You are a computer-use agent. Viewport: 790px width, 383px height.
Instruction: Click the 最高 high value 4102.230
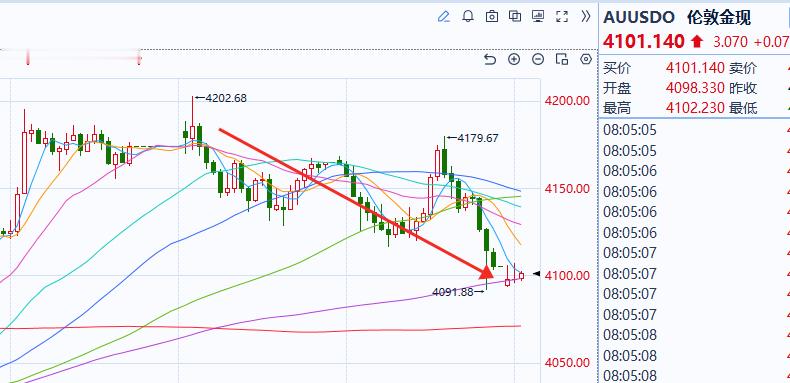(x=695, y=108)
